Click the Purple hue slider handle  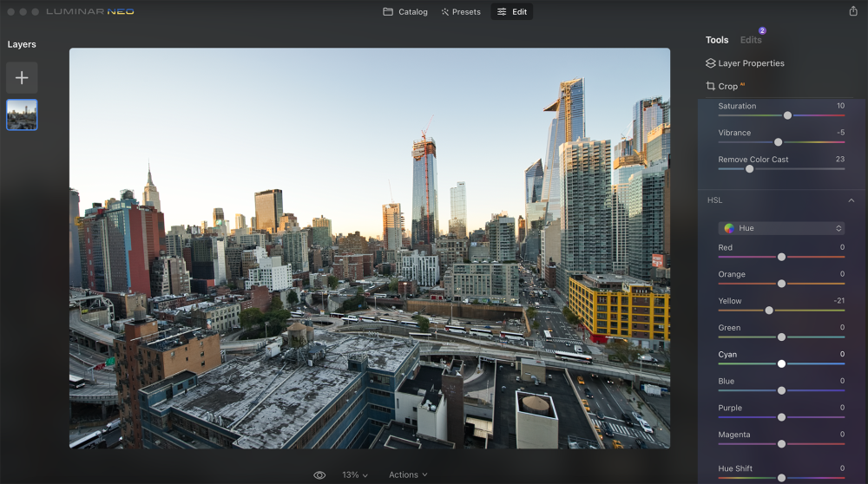click(x=781, y=417)
